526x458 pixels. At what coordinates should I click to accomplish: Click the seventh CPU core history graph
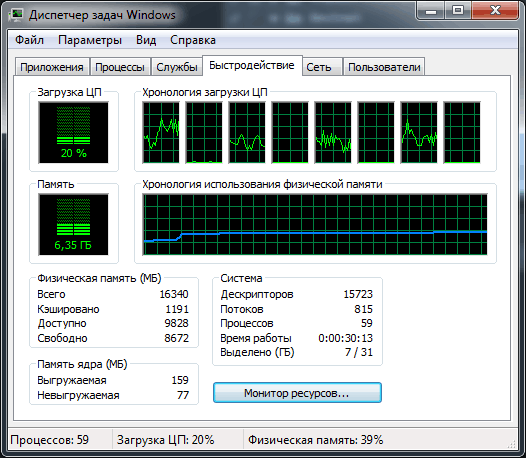click(419, 133)
